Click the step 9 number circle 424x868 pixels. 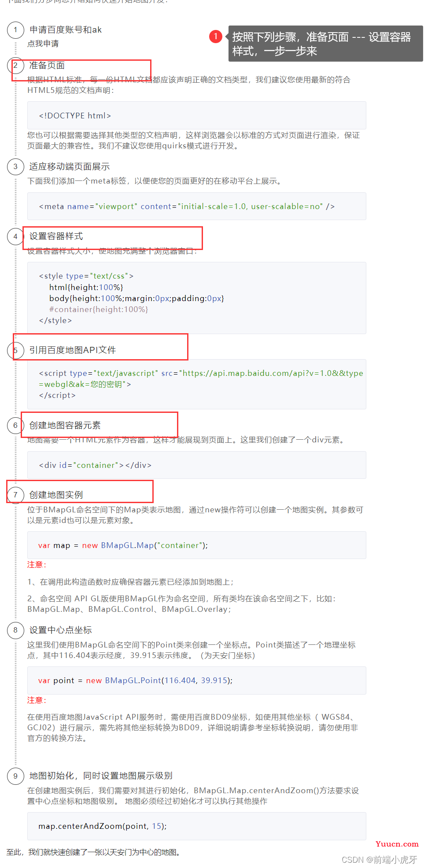15,776
